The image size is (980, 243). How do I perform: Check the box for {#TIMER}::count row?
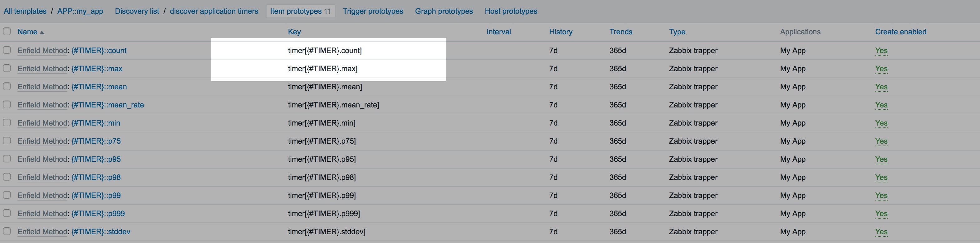[x=7, y=50]
